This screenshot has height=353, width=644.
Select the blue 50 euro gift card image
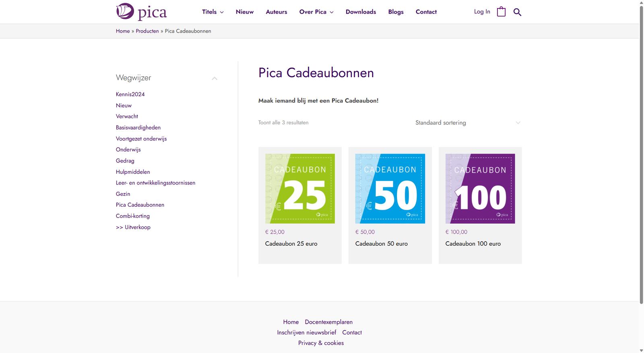390,189
